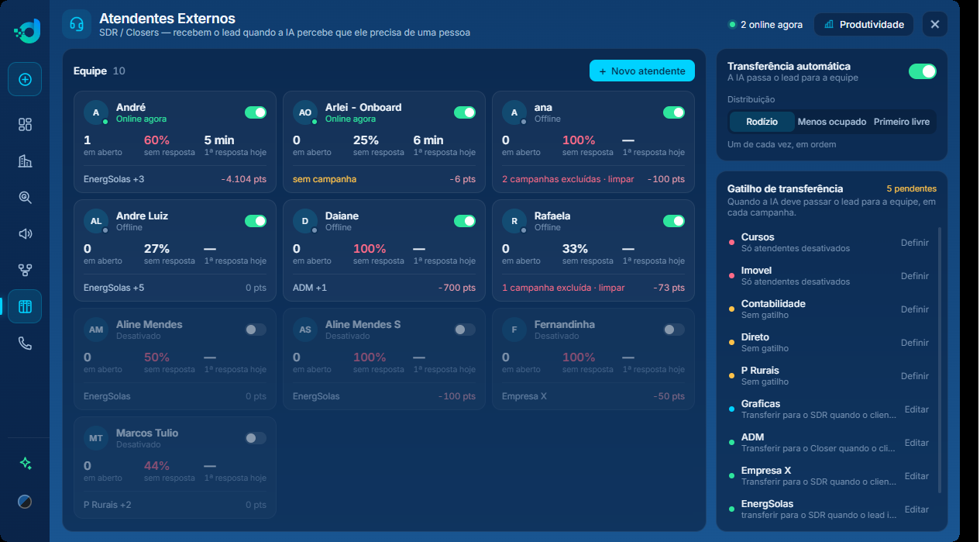Open the buildings icon in the sidebar
This screenshot has width=980, height=542.
(x=25, y=161)
